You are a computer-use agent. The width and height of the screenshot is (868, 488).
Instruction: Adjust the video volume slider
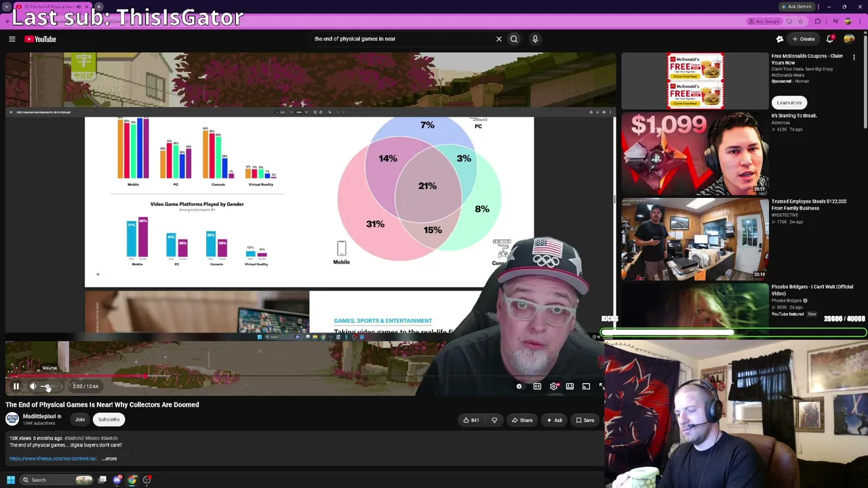tap(49, 386)
